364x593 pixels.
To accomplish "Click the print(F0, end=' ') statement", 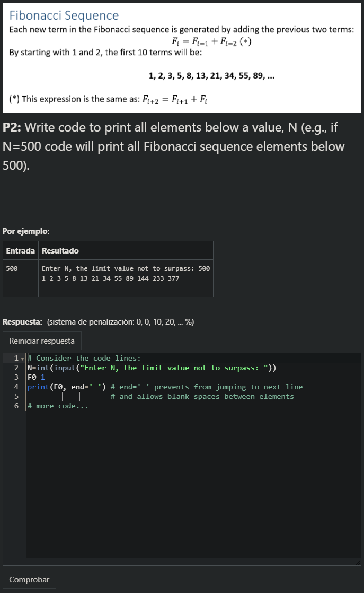I will tap(66, 387).
